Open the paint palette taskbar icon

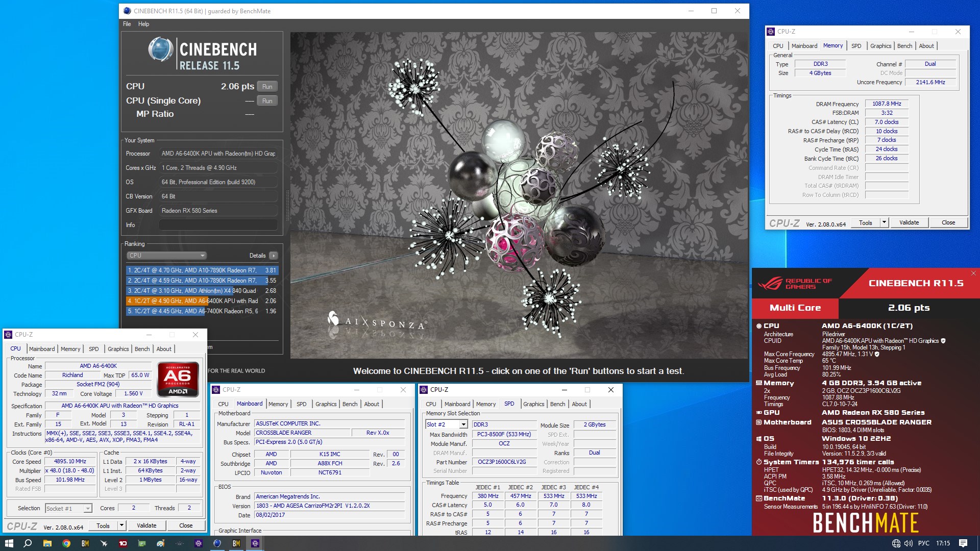[161, 543]
